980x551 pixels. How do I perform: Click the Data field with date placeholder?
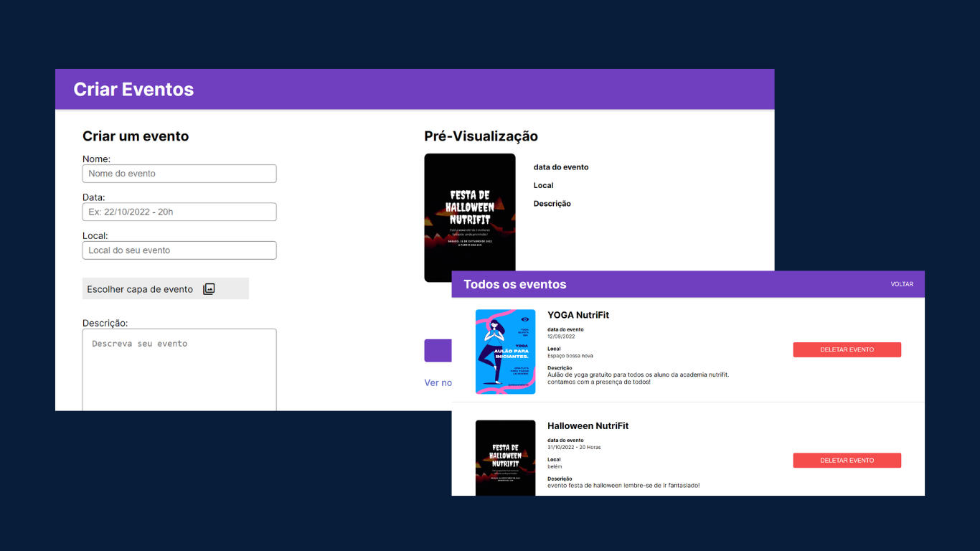179,212
